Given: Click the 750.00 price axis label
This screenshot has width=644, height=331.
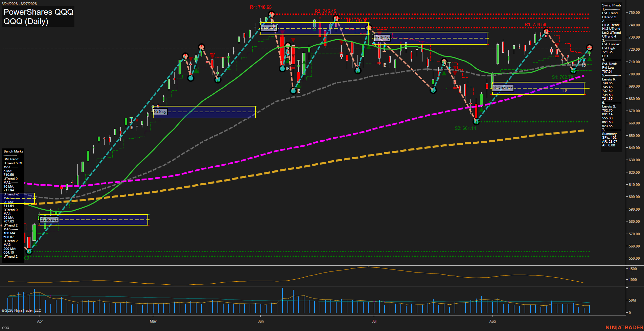Looking at the screenshot, I should click(634, 13).
